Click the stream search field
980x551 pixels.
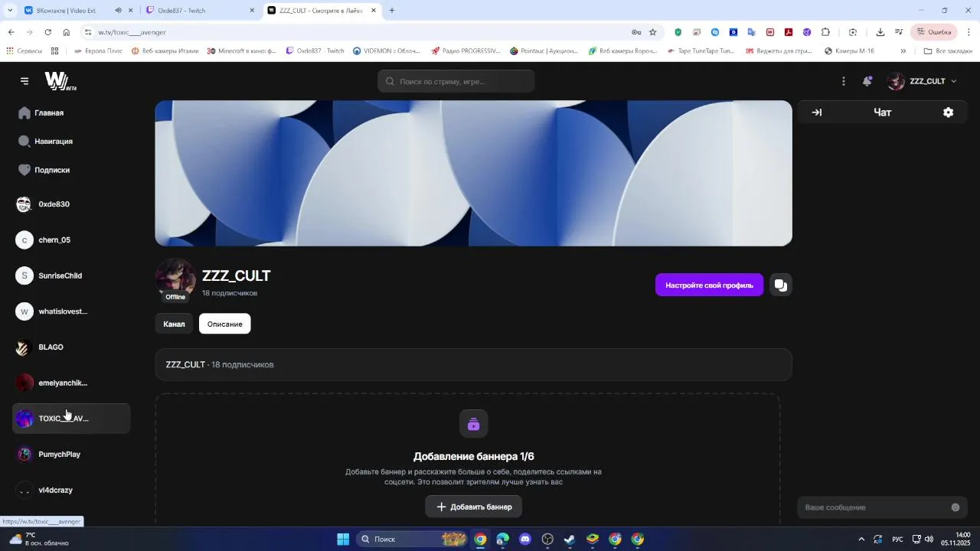tap(456, 81)
